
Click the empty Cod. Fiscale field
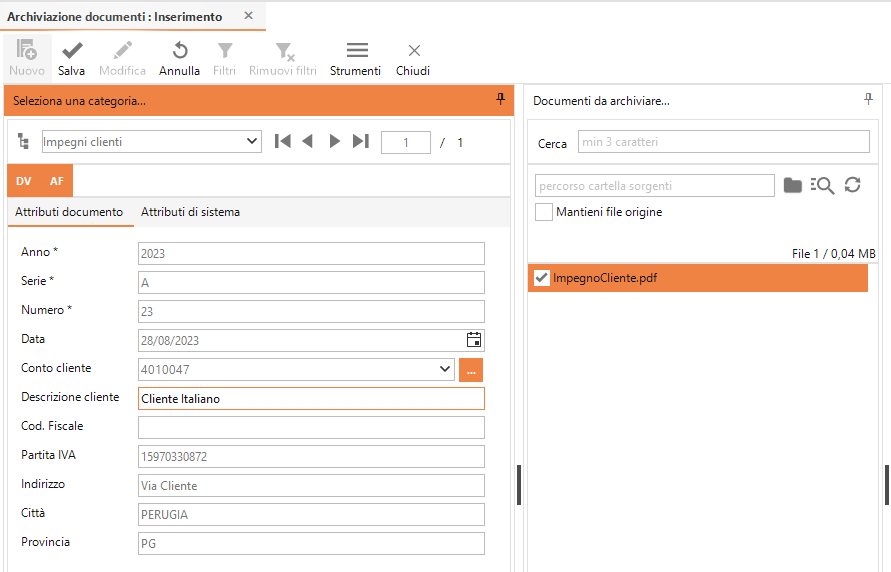tap(311, 427)
